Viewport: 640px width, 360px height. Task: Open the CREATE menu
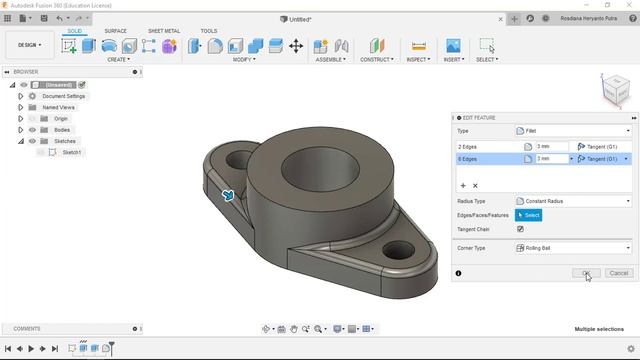click(118, 60)
